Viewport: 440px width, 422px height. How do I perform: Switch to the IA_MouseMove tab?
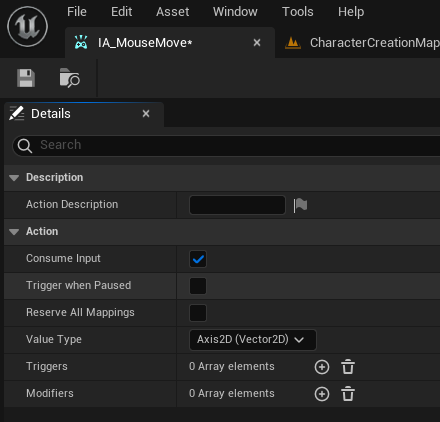pos(170,43)
